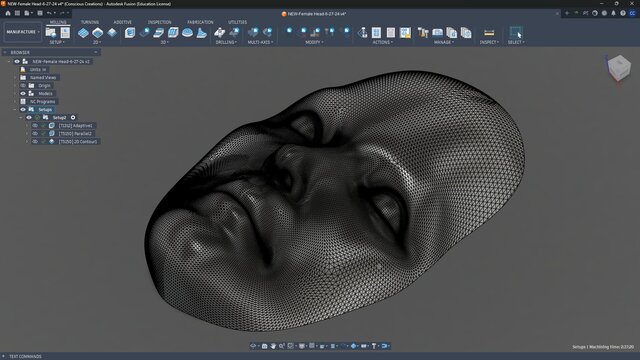Toggle visibility eye of Origin folder
Image resolution: width=640 pixels, height=360 pixels.
point(23,86)
